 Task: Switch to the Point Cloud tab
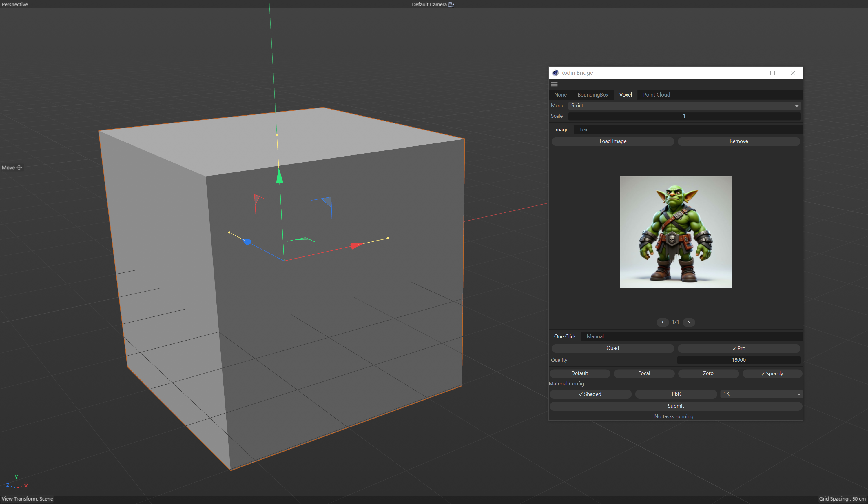point(656,95)
